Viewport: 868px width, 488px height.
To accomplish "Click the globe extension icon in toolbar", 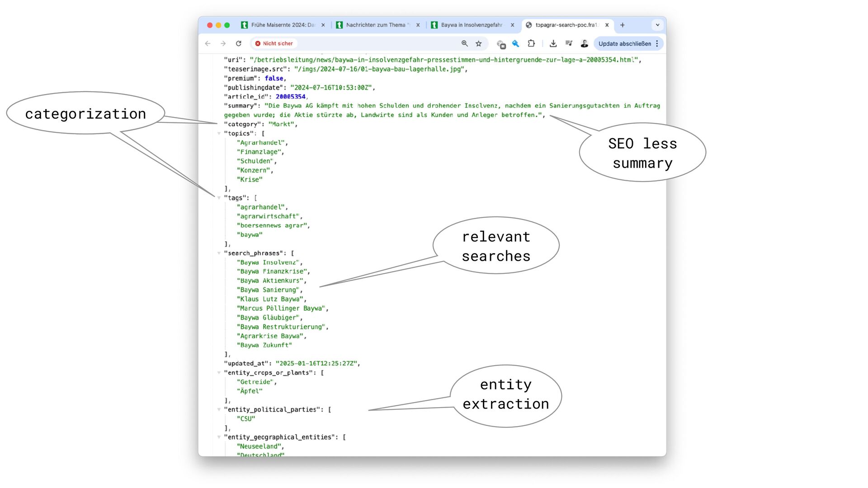I will (x=501, y=44).
